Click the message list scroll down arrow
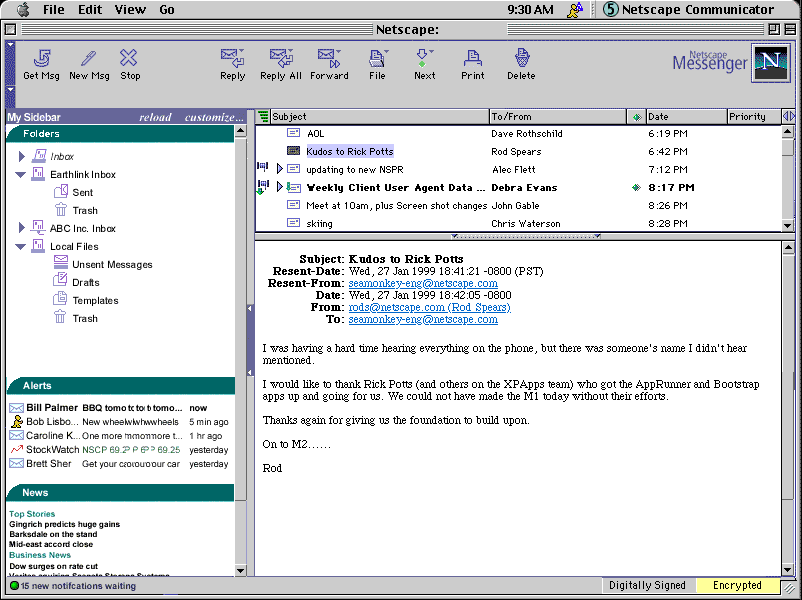Screen dimensions: 802x600 click(788, 225)
